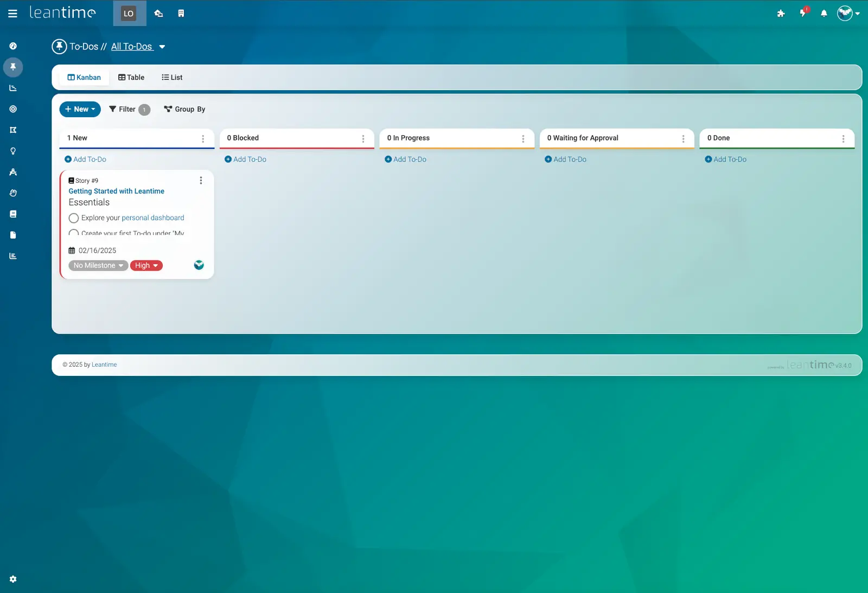The height and width of the screenshot is (593, 868).
Task: Switch to the Kanban tab
Action: tap(84, 78)
